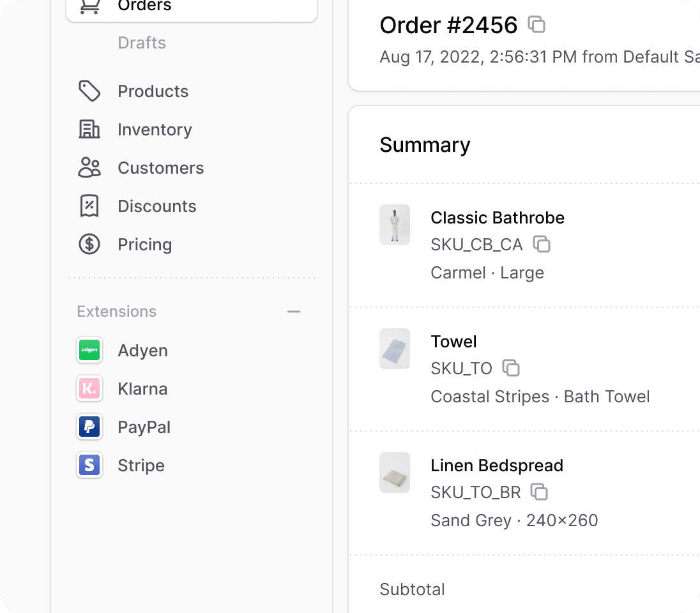Open the Classic Bathrobe thumbnail image
The height and width of the screenshot is (613, 700).
pyautogui.click(x=395, y=225)
